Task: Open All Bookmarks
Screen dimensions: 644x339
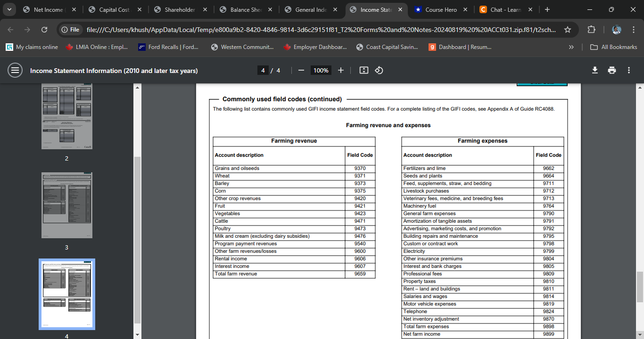Action: pyautogui.click(x=613, y=47)
